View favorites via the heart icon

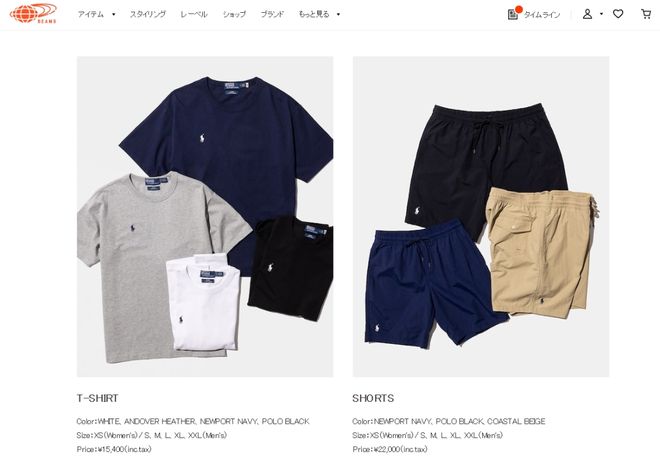618,14
